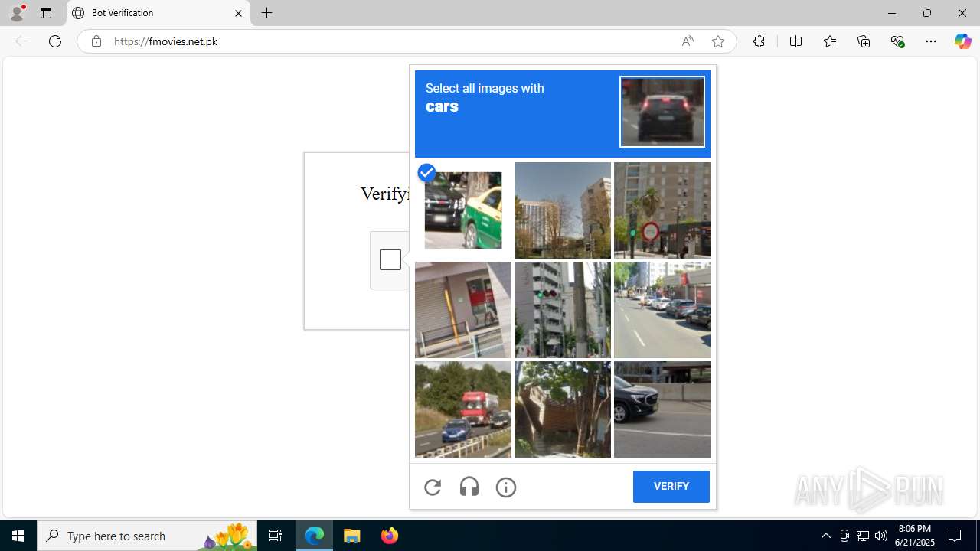Open Copilot sidebar
This screenshot has width=980, height=551.
pos(962,41)
